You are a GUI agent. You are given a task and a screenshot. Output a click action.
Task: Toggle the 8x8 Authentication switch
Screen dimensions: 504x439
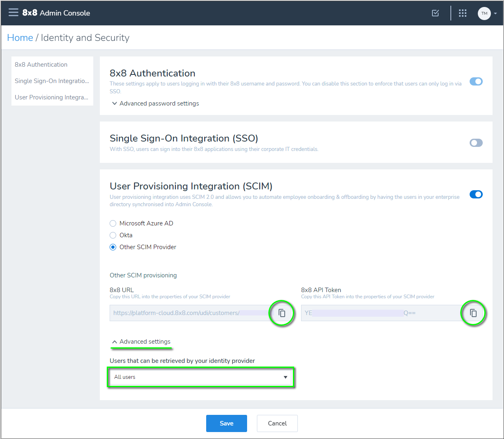click(x=476, y=81)
